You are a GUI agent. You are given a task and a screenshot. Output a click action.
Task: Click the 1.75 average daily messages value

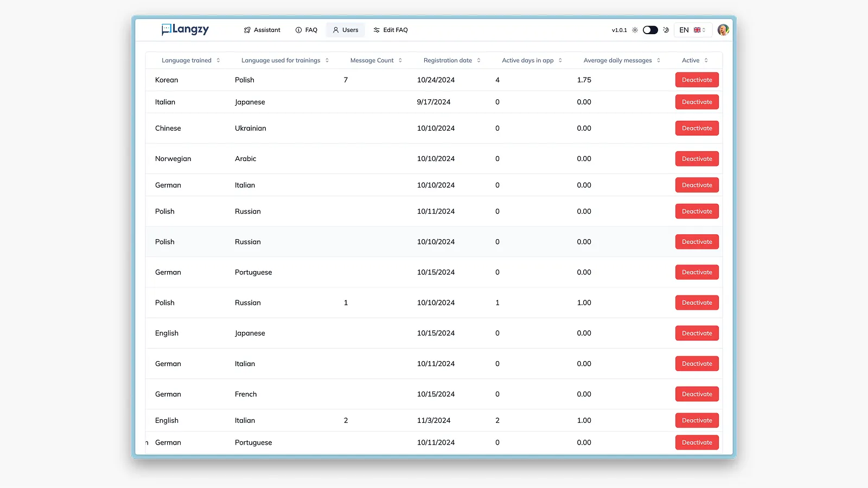584,80
